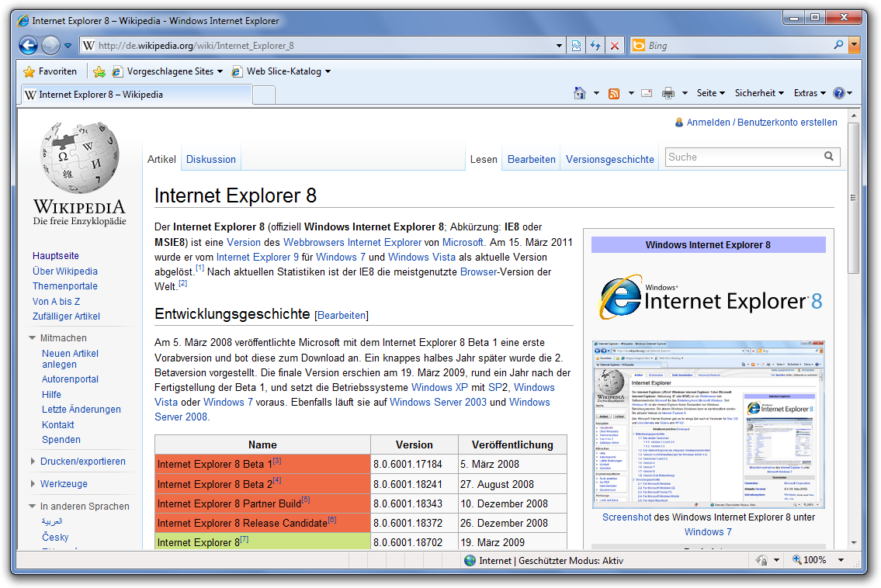Click Anmelden / Benutzerkonto erstellen link
The height and width of the screenshot is (588, 881).
point(761,123)
